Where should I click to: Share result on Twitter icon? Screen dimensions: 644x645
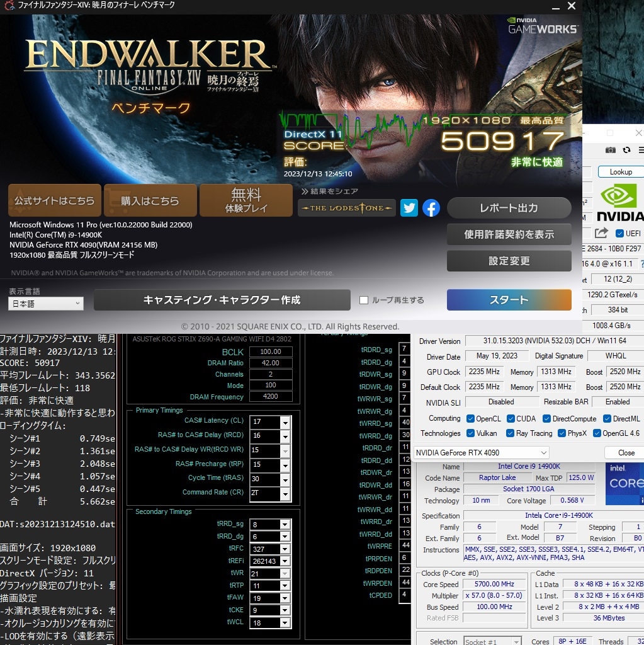pos(409,208)
